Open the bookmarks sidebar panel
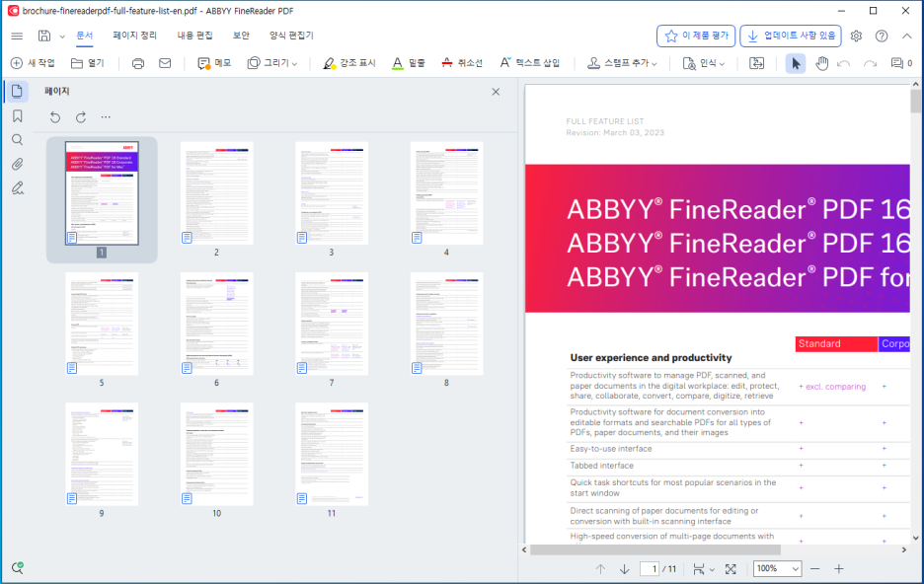This screenshot has width=924, height=584. (x=17, y=116)
